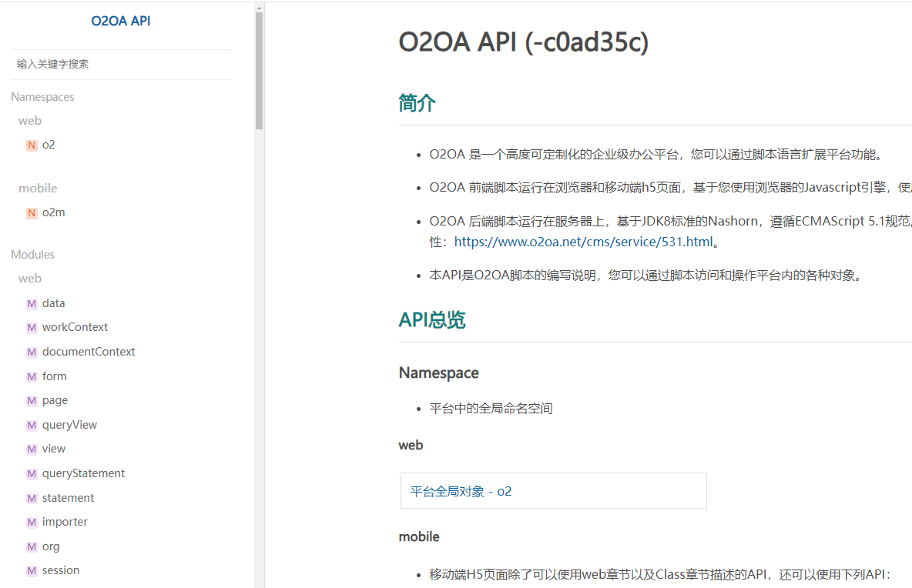912x588 pixels.
Task: Click the M icon beside queryStatement
Action: pos(32,473)
